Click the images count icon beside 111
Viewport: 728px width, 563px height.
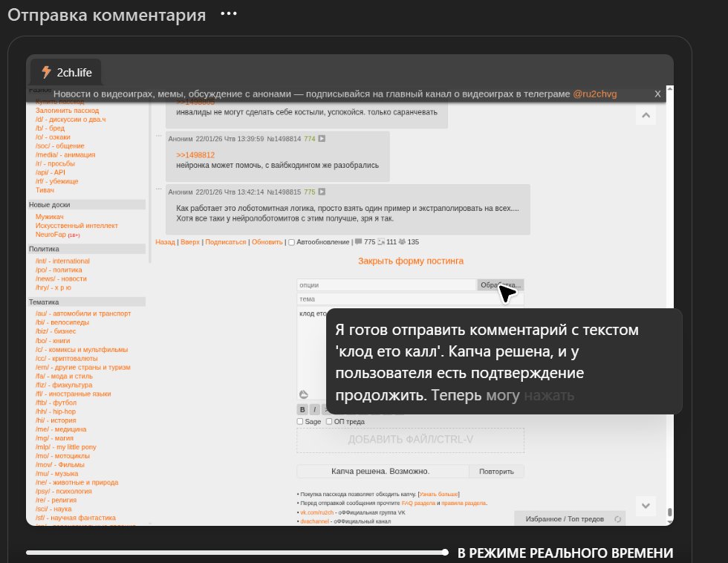click(x=381, y=242)
